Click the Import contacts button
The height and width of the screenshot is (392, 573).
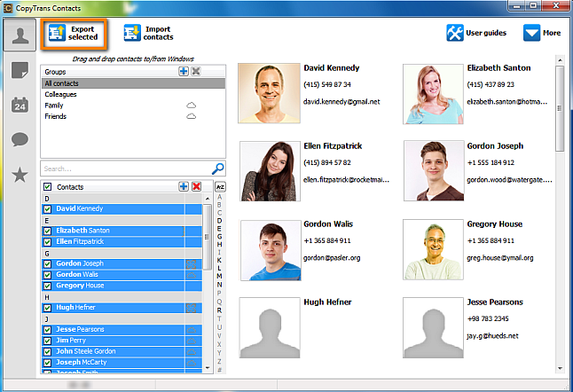[148, 33]
